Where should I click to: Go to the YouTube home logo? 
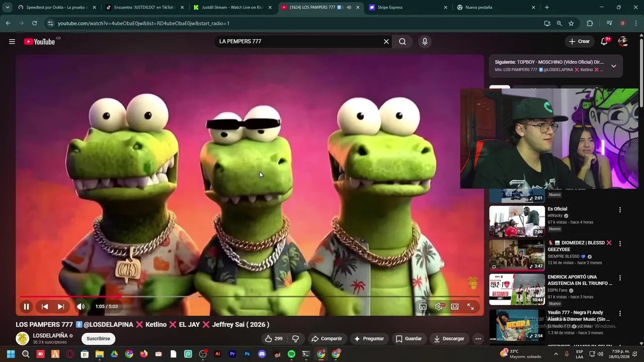39,42
